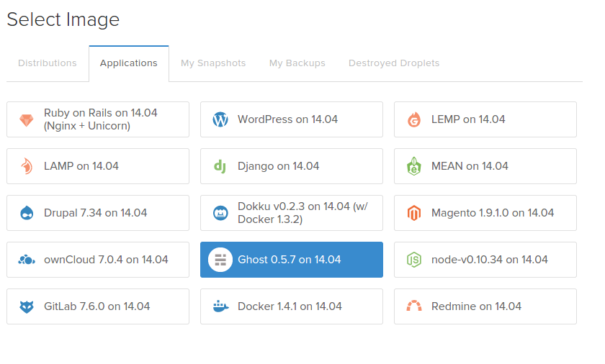Pick the LAMP on 14.04 label

click(x=81, y=166)
